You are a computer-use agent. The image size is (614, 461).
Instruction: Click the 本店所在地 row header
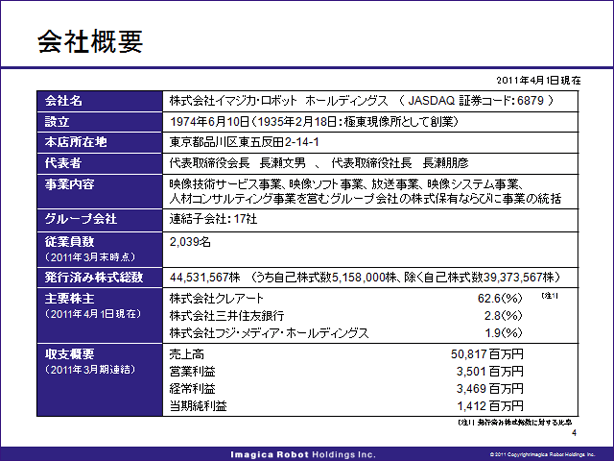[76, 142]
